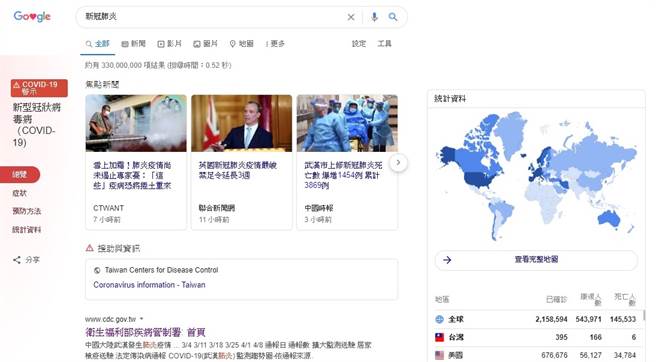
Task: Select 統計資料 in the sidebar
Action: coord(27,229)
